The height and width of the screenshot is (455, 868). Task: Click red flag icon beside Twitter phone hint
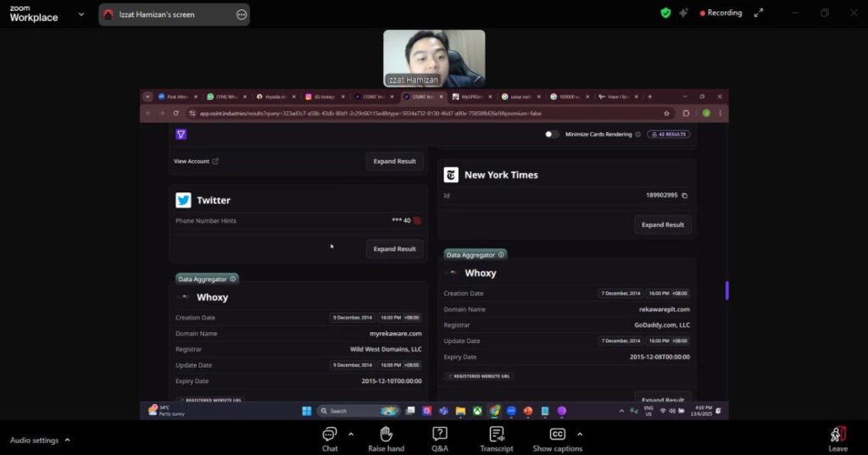pyautogui.click(x=417, y=220)
